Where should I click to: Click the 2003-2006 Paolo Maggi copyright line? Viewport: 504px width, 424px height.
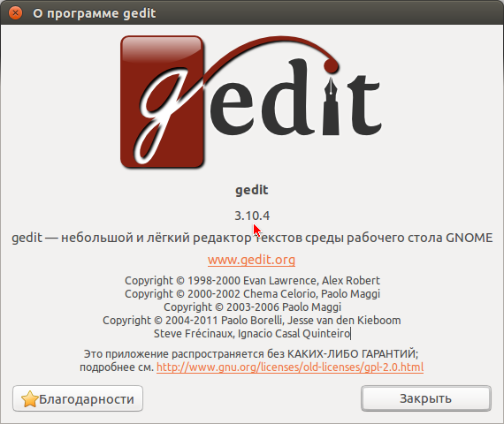point(252,307)
